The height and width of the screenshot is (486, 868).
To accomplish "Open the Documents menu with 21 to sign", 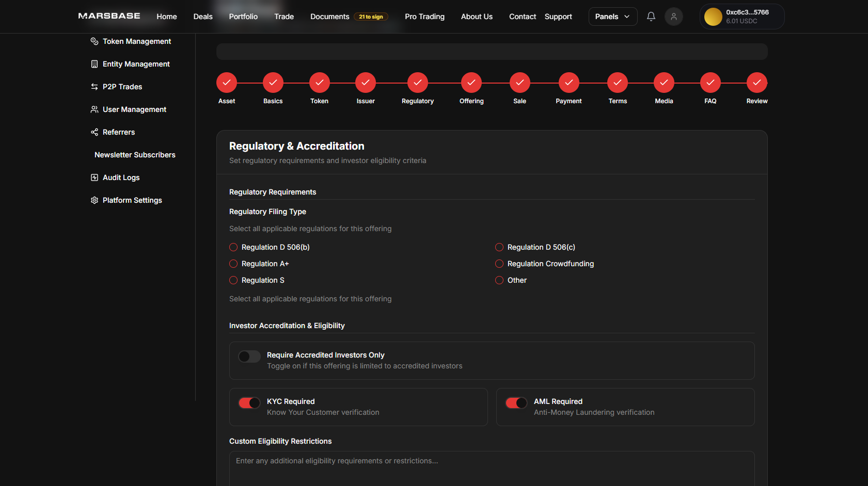I will pos(329,16).
